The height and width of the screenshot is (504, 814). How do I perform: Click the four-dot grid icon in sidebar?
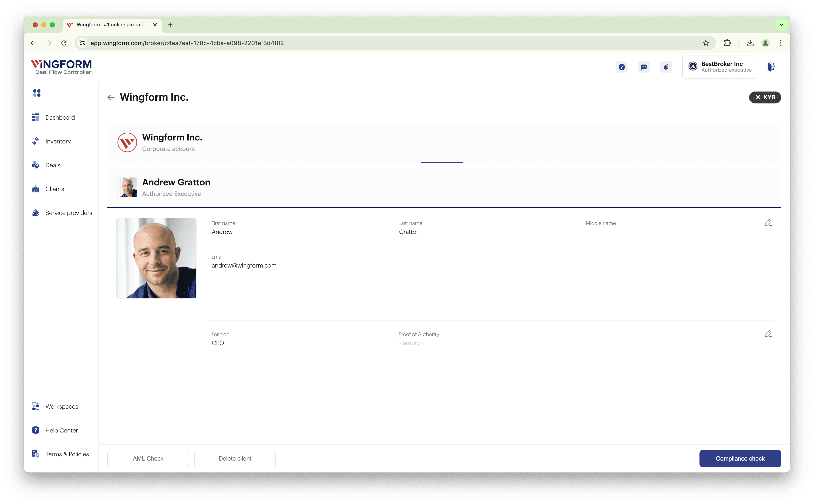click(37, 93)
